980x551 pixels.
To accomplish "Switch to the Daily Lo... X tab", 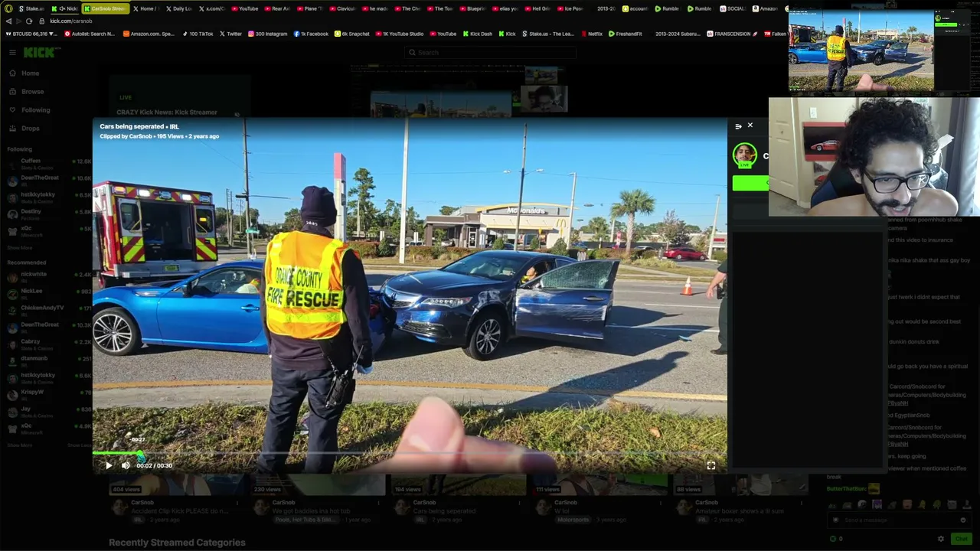I will [x=178, y=8].
